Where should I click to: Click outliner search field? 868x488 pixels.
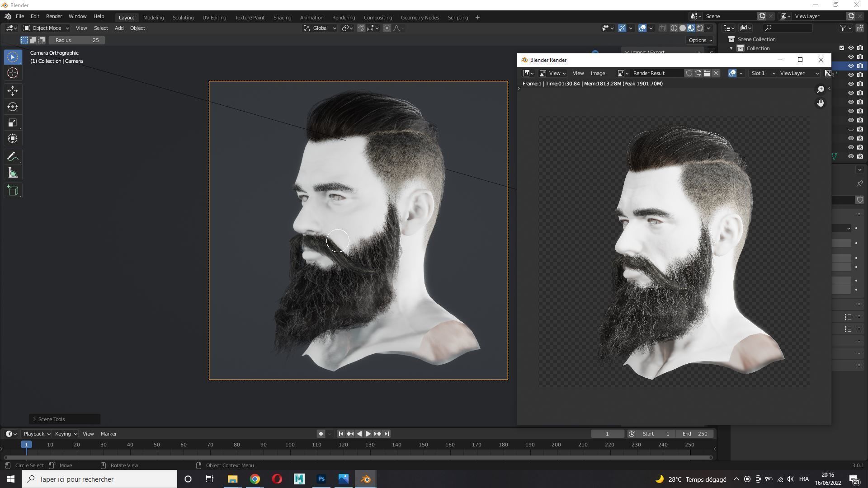click(788, 28)
